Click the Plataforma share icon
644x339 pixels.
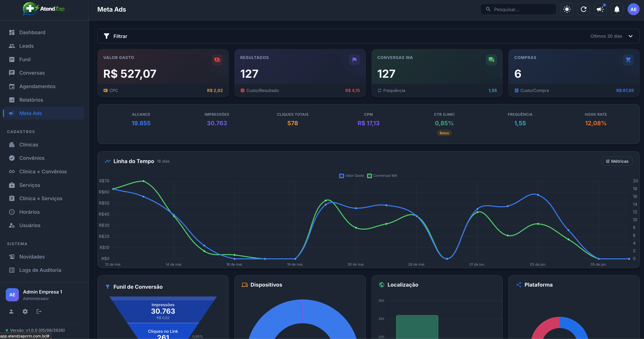pyautogui.click(x=519, y=285)
